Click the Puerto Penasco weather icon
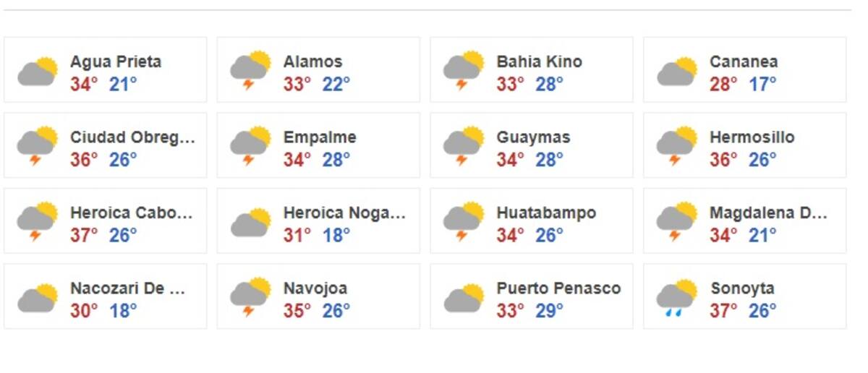This screenshot has height=373, width=868. pyautogui.click(x=464, y=298)
